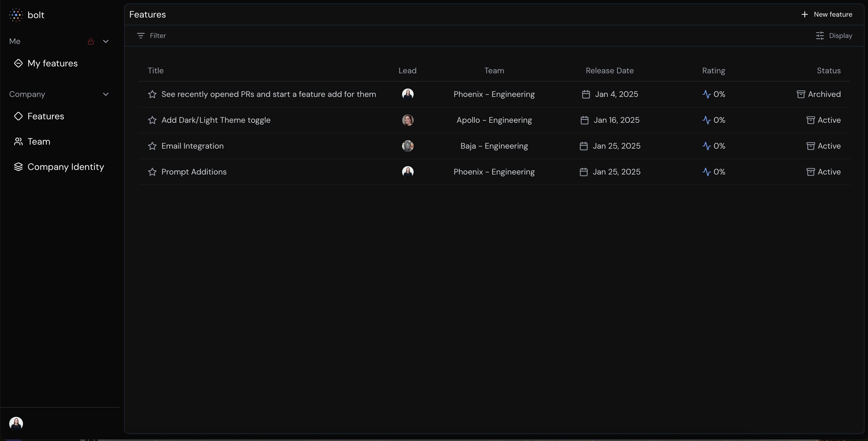
Task: Star the Add Dark/Light Theme toggle feature
Action: pyautogui.click(x=152, y=120)
